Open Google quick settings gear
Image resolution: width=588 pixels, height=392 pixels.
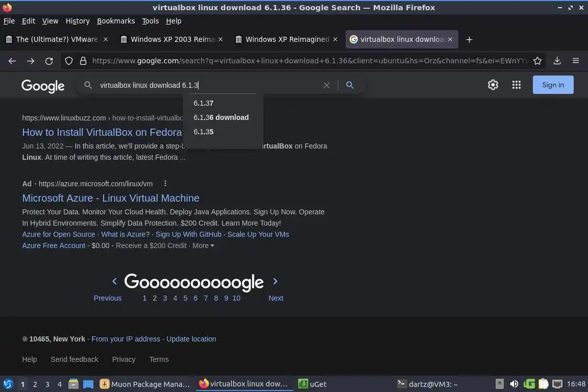[x=493, y=85]
